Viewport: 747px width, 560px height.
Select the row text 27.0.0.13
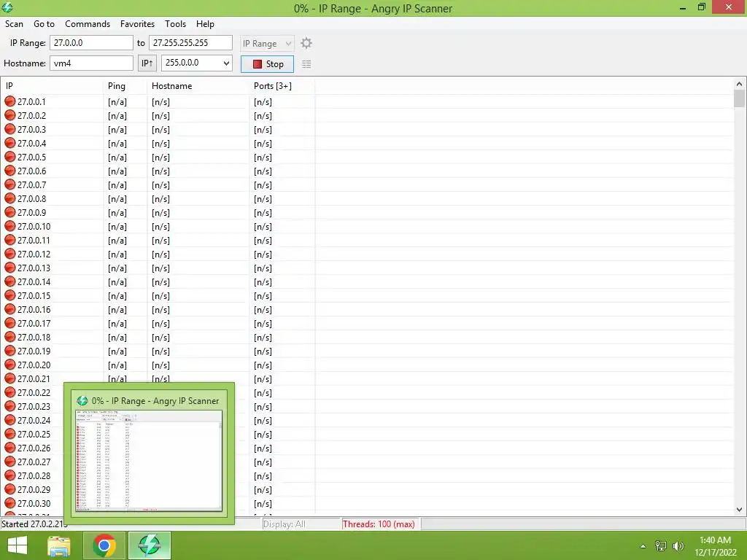point(34,268)
